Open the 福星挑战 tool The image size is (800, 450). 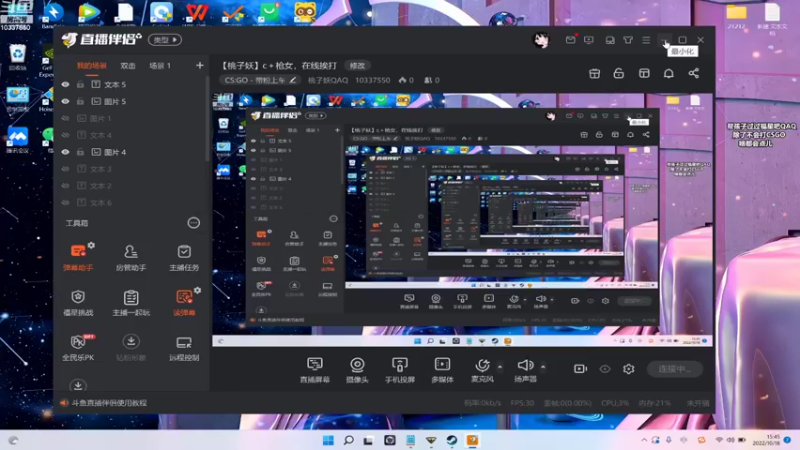point(78,302)
